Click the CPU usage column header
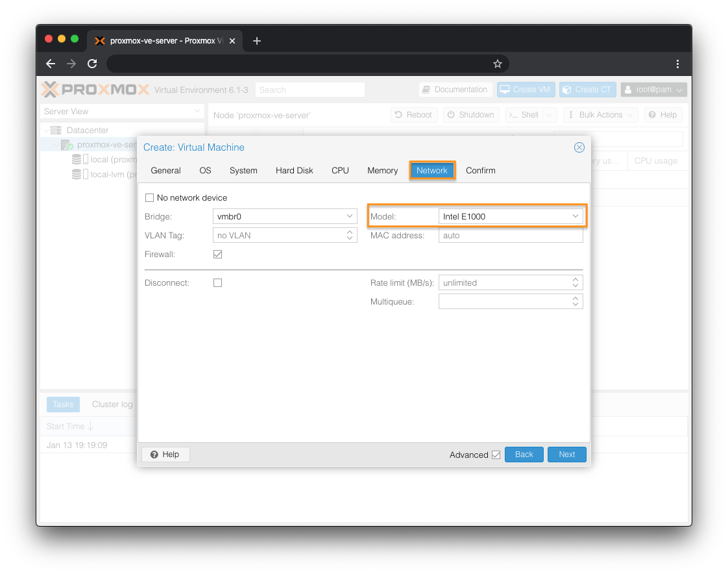The width and height of the screenshot is (728, 574). click(655, 161)
